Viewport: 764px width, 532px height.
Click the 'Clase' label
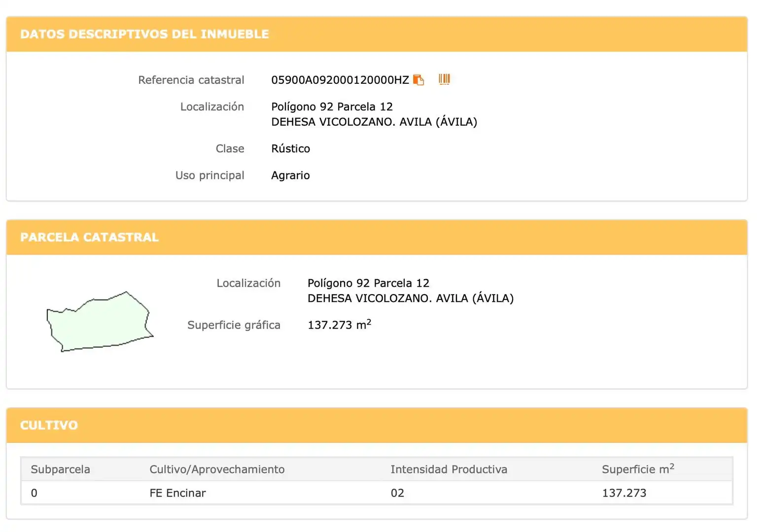coord(230,148)
